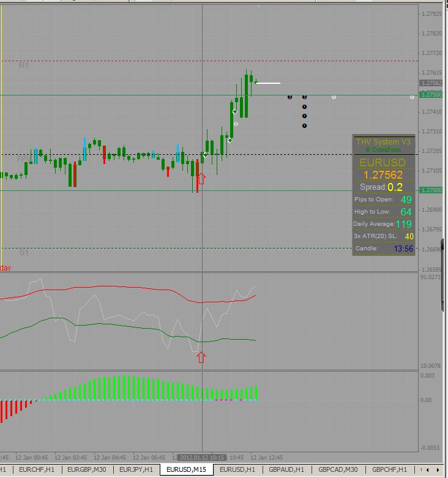Click the orange 1.27562 price in panel

[383, 175]
